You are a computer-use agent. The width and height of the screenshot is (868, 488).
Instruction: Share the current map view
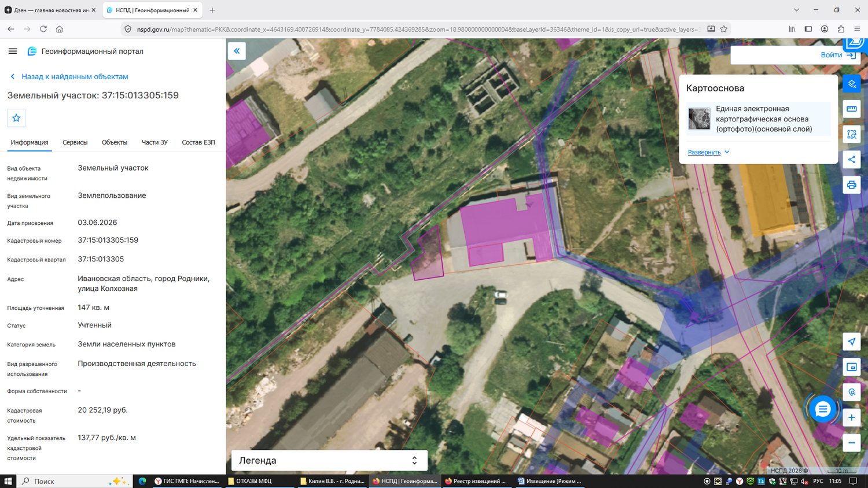click(852, 160)
